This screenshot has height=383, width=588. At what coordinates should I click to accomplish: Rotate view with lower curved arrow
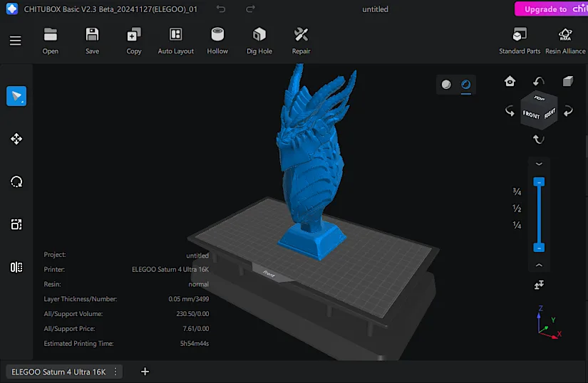[x=539, y=140]
